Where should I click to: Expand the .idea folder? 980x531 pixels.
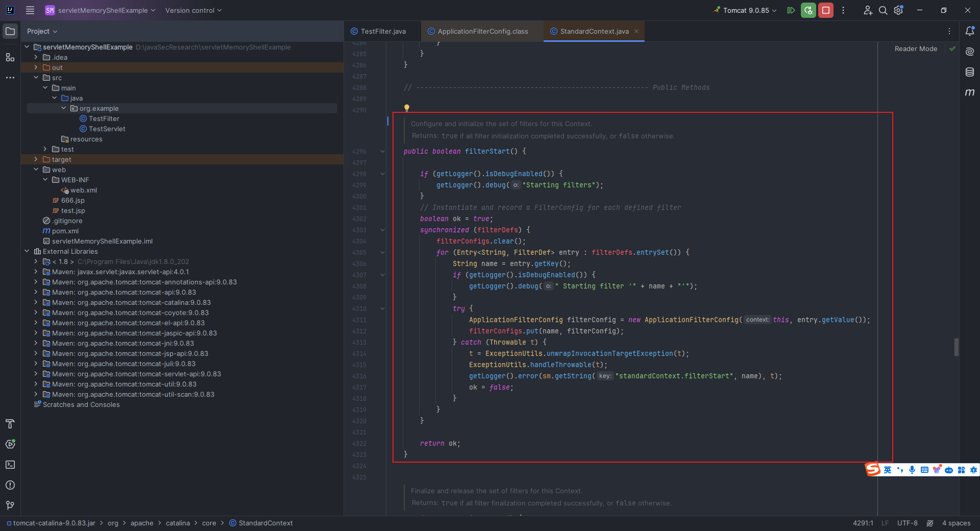[x=36, y=57]
